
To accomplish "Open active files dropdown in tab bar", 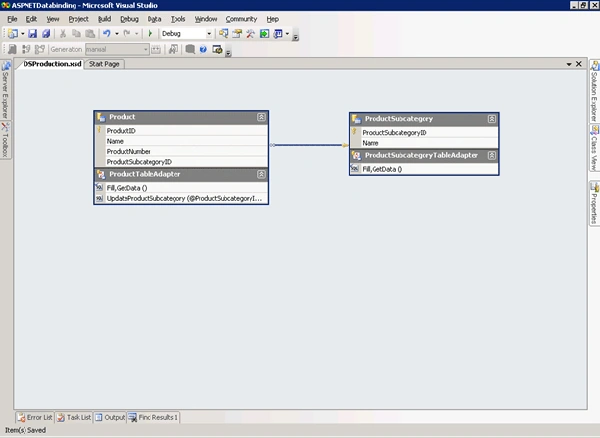I will click(x=569, y=64).
